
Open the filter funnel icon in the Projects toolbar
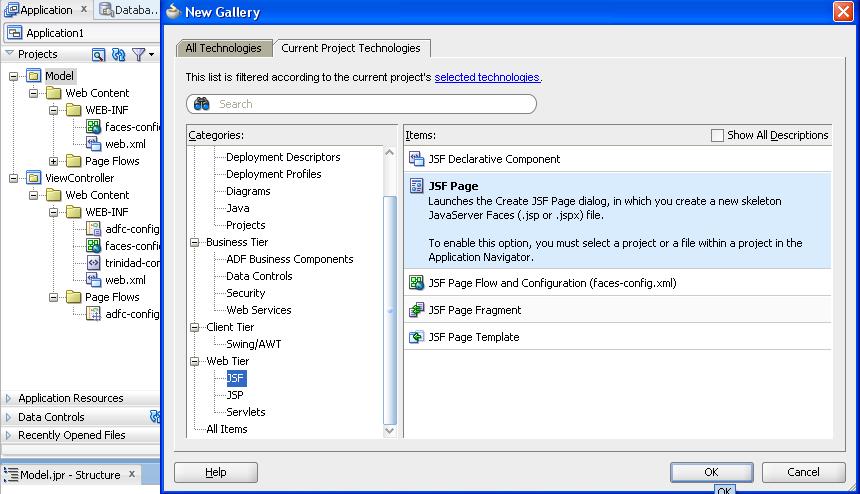[139, 54]
